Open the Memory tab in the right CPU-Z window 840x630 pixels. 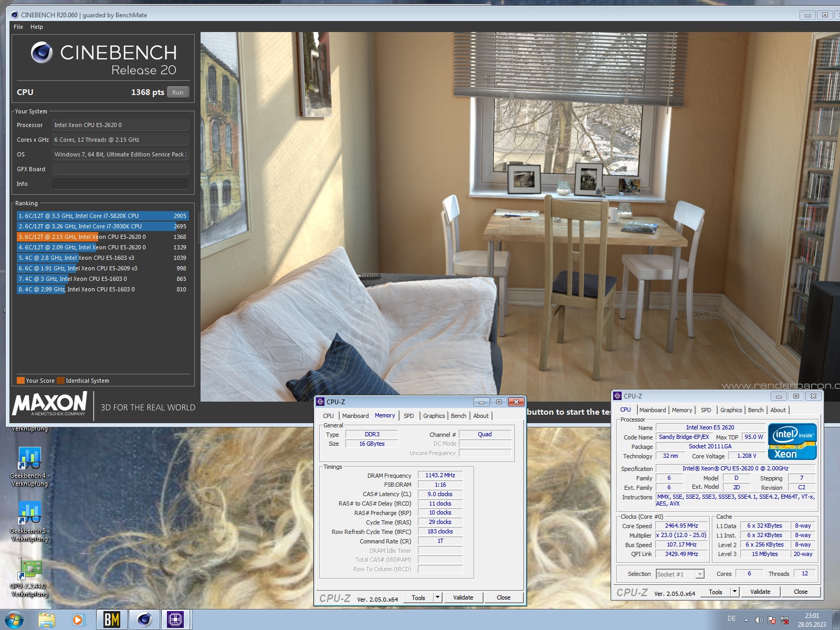point(682,410)
